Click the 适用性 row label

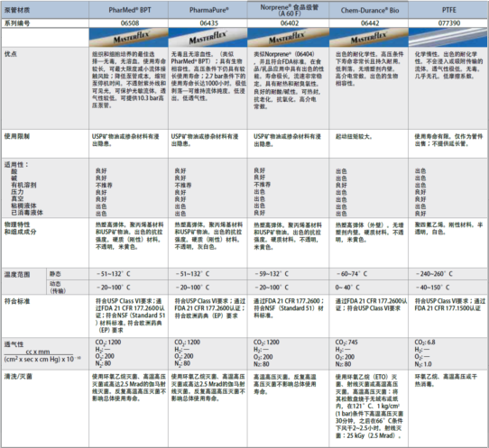coord(16,164)
